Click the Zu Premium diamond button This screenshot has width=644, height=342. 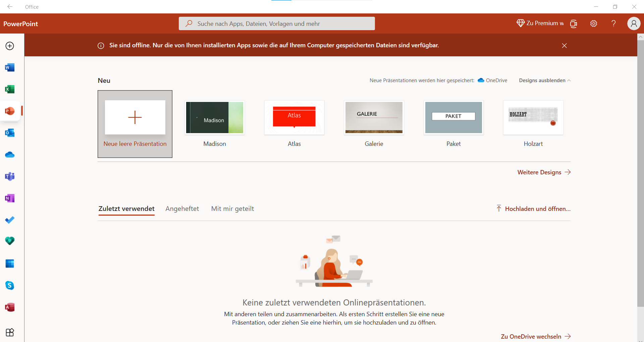(540, 23)
